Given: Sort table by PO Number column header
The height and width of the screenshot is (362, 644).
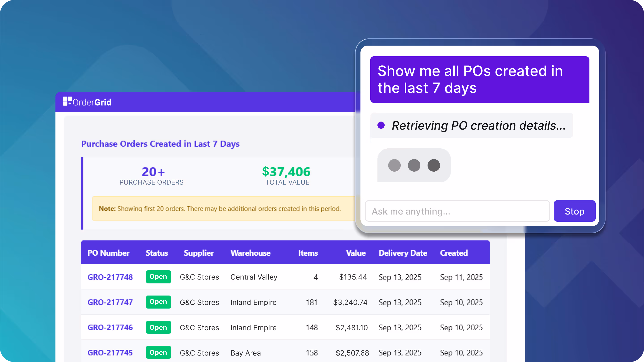Looking at the screenshot, I should click(108, 253).
